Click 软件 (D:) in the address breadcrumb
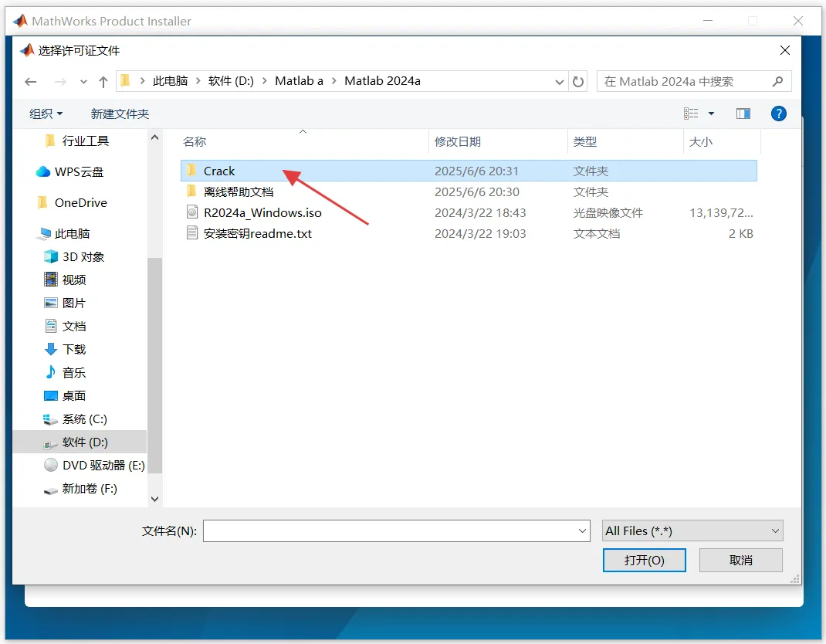The image size is (826, 644). (x=231, y=81)
